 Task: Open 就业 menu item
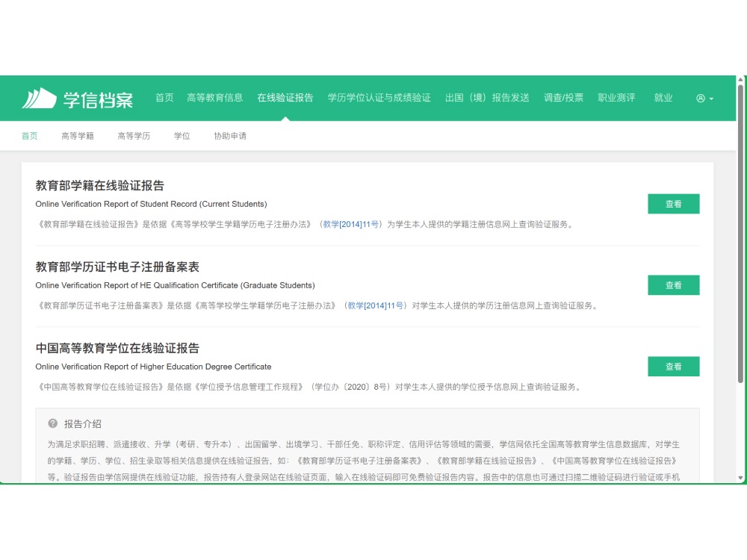coord(663,98)
